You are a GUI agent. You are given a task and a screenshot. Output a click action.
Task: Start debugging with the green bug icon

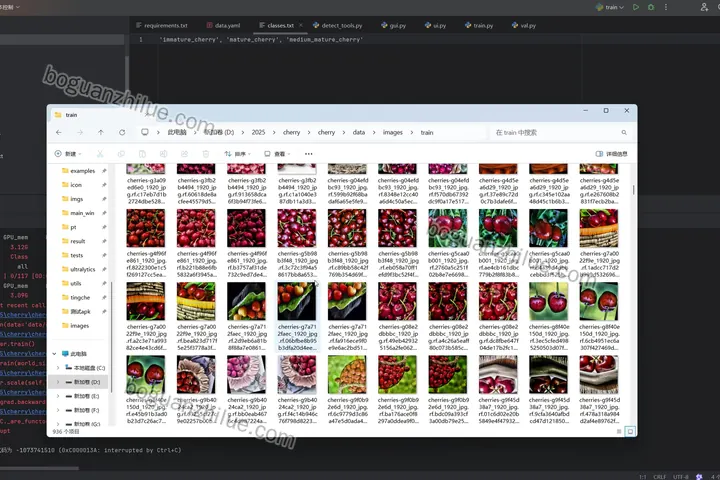(x=651, y=7)
